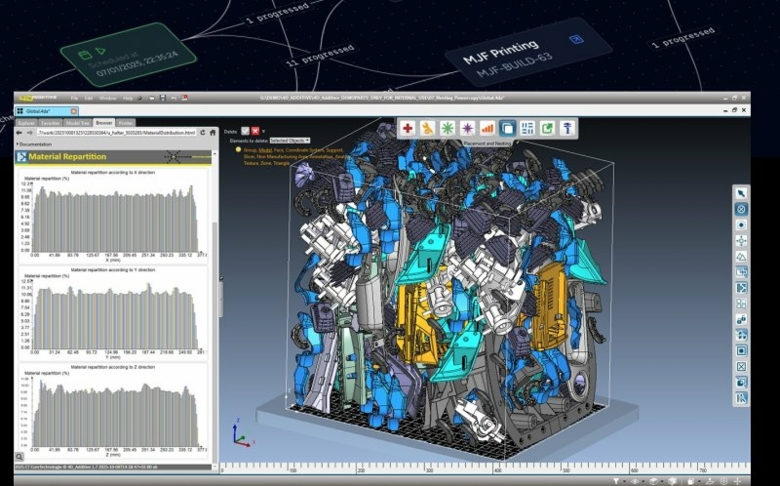Image resolution: width=780 pixels, height=486 pixels.
Task: Cancel delete with the red X button
Action: (x=255, y=131)
